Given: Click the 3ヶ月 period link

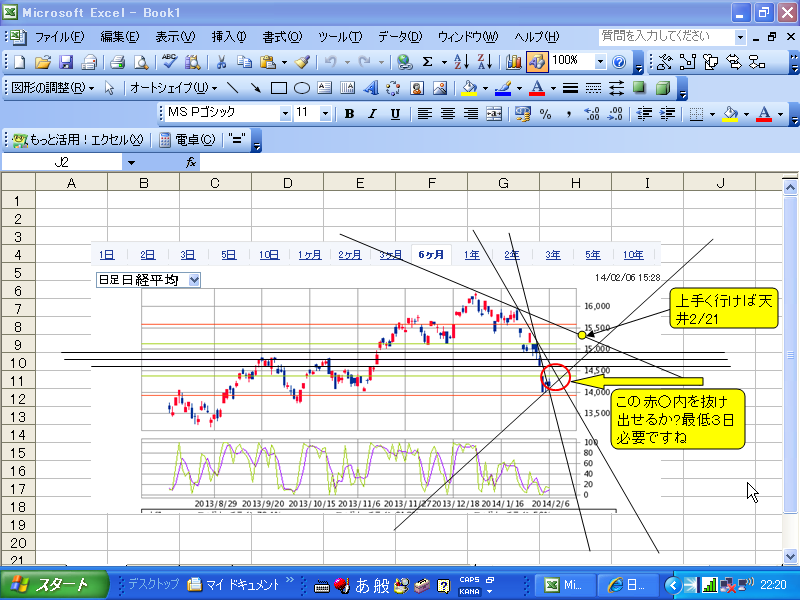Looking at the screenshot, I should pyautogui.click(x=391, y=255).
